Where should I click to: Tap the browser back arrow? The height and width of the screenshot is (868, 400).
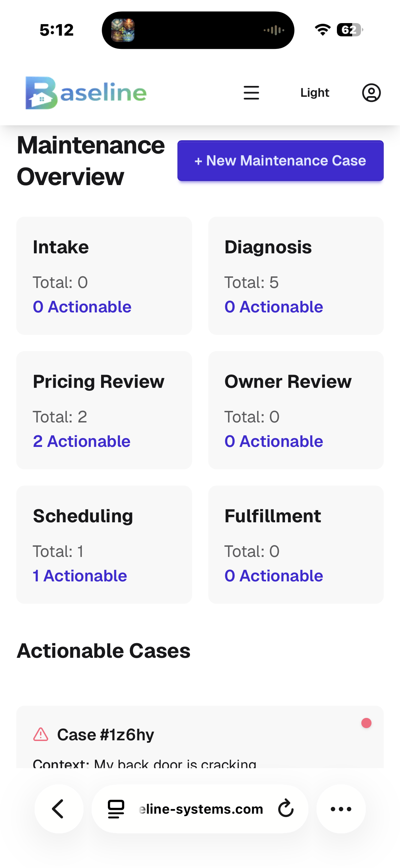click(x=59, y=809)
